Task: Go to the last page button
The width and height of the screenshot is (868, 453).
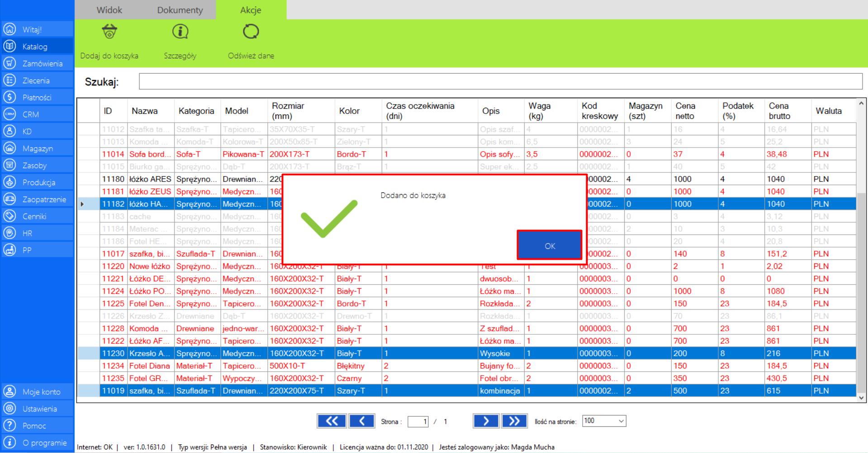Action: pyautogui.click(x=514, y=421)
